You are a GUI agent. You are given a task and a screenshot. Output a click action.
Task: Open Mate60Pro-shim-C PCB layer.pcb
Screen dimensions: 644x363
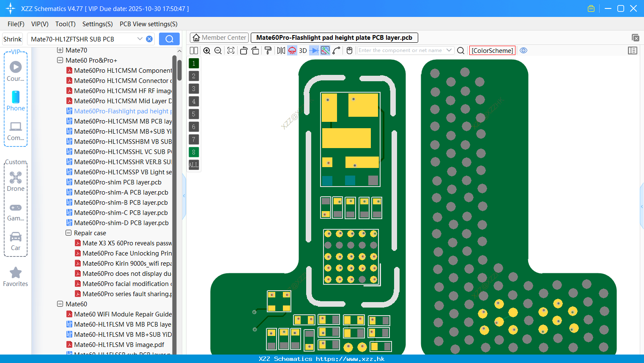click(121, 213)
